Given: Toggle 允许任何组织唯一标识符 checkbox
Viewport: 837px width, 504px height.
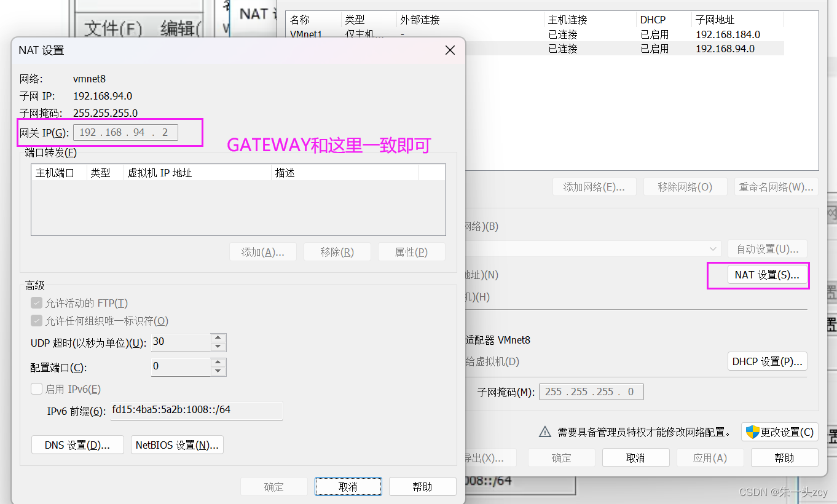Looking at the screenshot, I should click(36, 321).
